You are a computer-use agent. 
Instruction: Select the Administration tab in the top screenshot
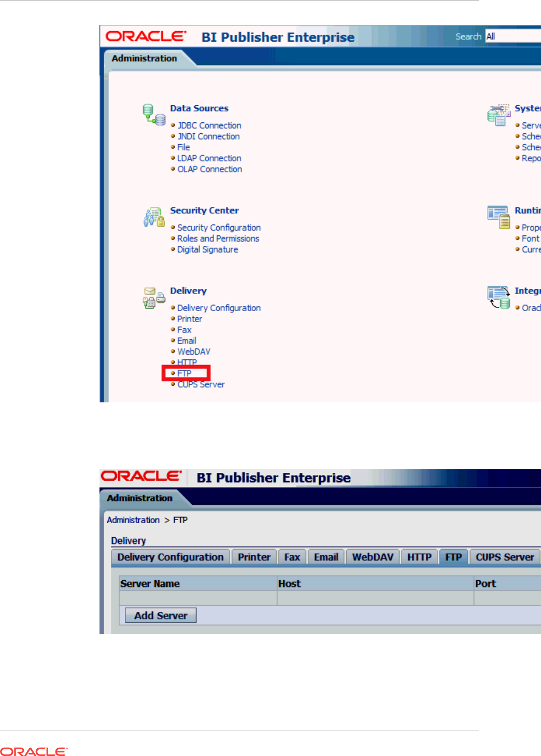tap(145, 59)
